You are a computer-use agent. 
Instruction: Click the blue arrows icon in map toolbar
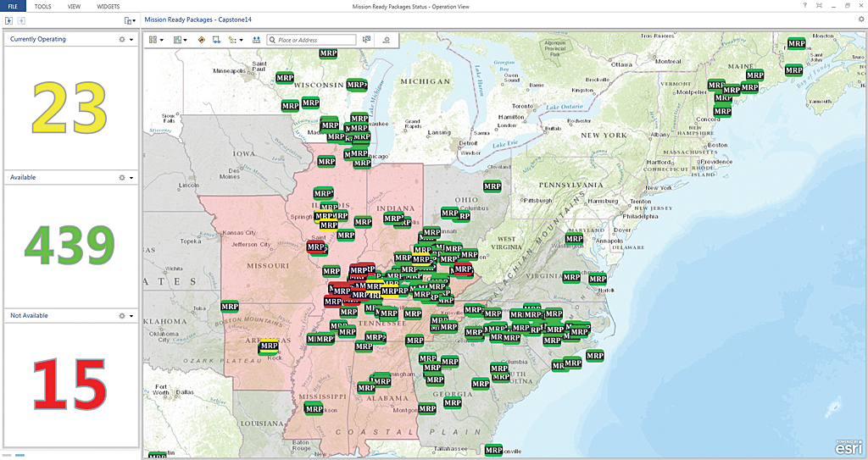(256, 40)
